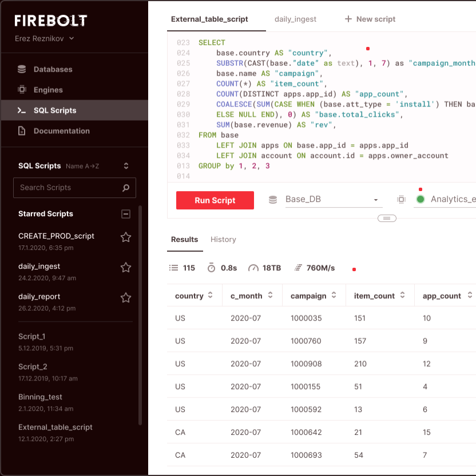
Task: Click into the SQL editor at GROUP by line
Action: click(234, 166)
